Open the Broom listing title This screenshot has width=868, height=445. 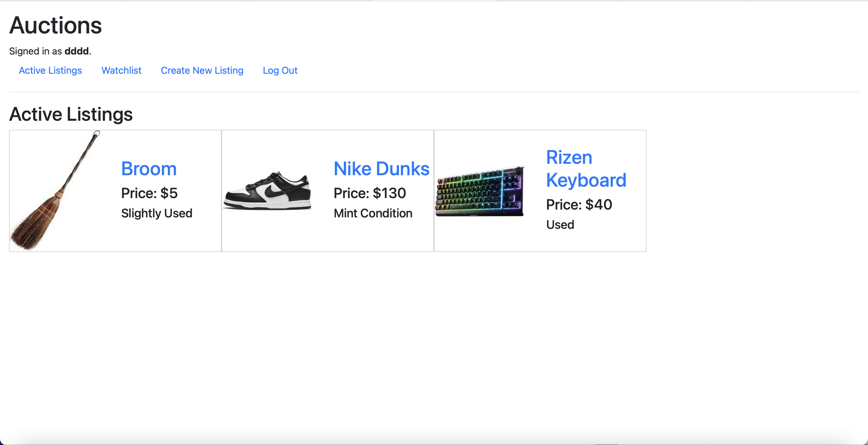point(149,168)
